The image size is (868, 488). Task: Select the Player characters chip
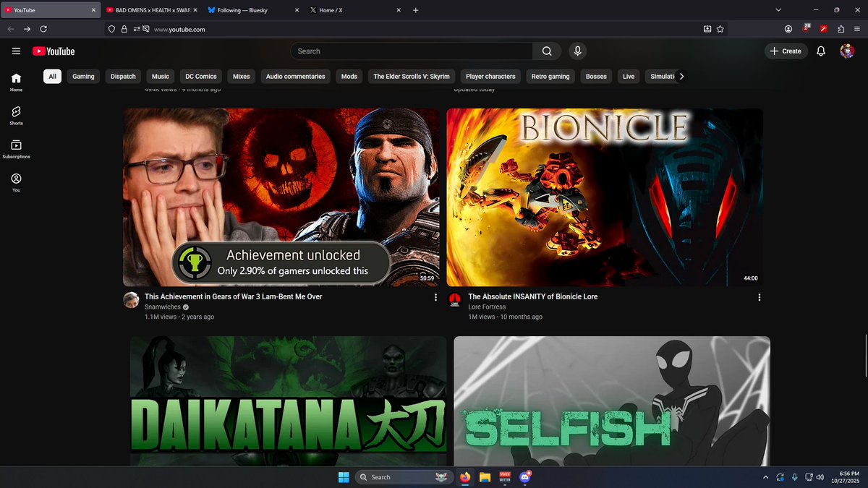click(490, 76)
